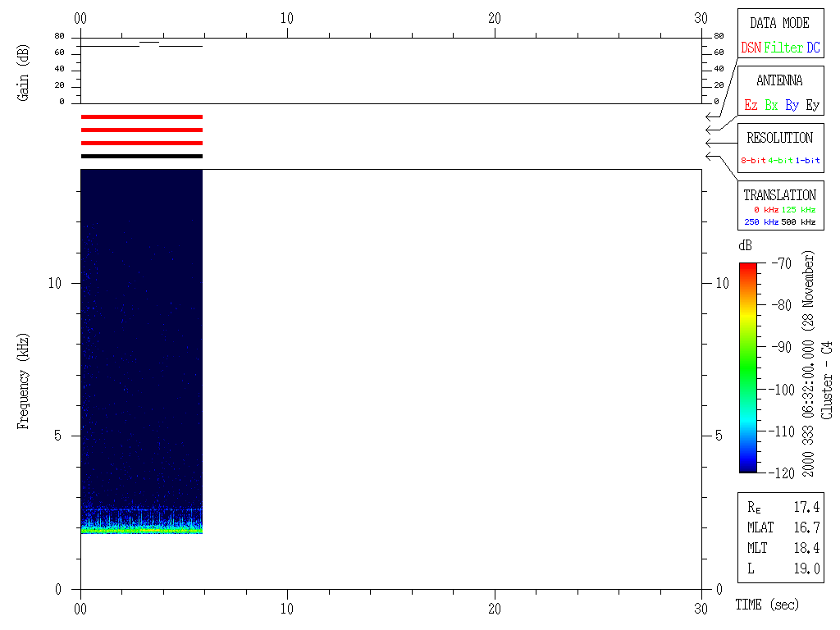Click the Gain (dB) axis label
The image size is (840, 630).
(x=22, y=73)
